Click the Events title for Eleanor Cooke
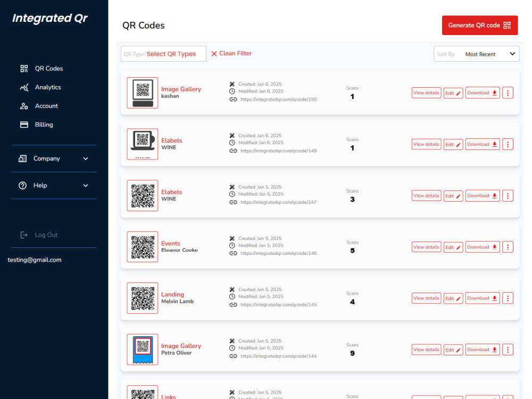Screen dimensions: 532x399 pyautogui.click(x=170, y=243)
